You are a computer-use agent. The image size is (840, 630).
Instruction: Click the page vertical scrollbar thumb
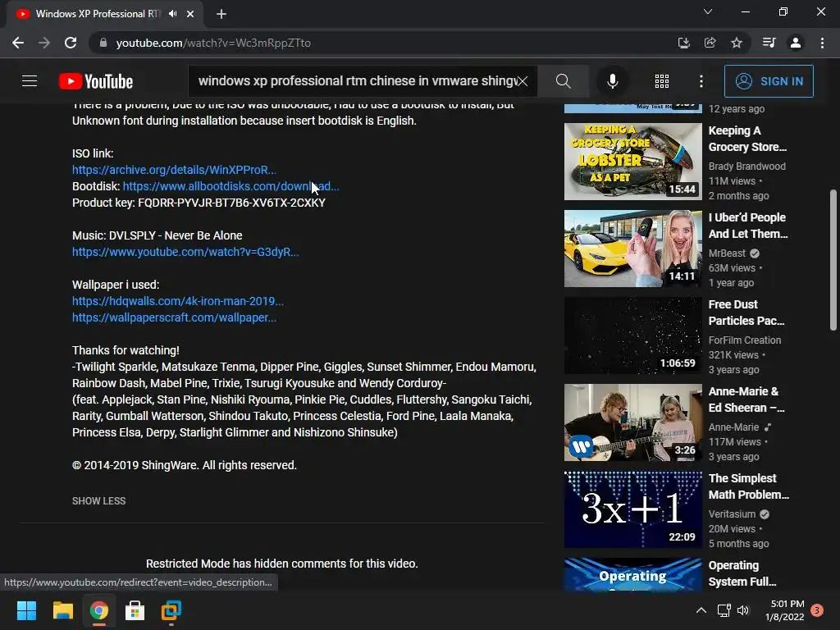[833, 260]
